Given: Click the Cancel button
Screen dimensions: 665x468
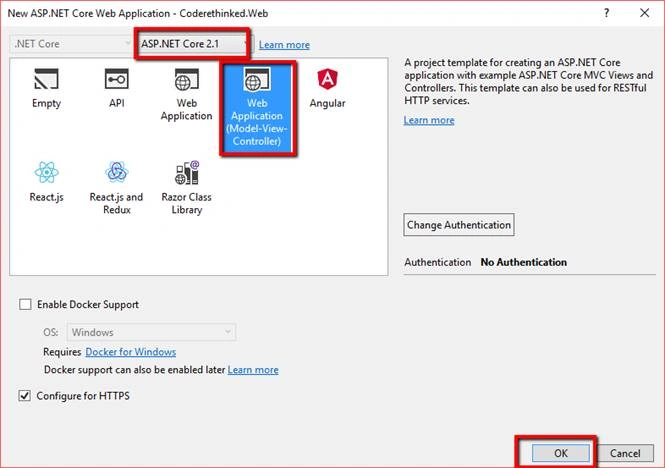Looking at the screenshot, I should 625,453.
